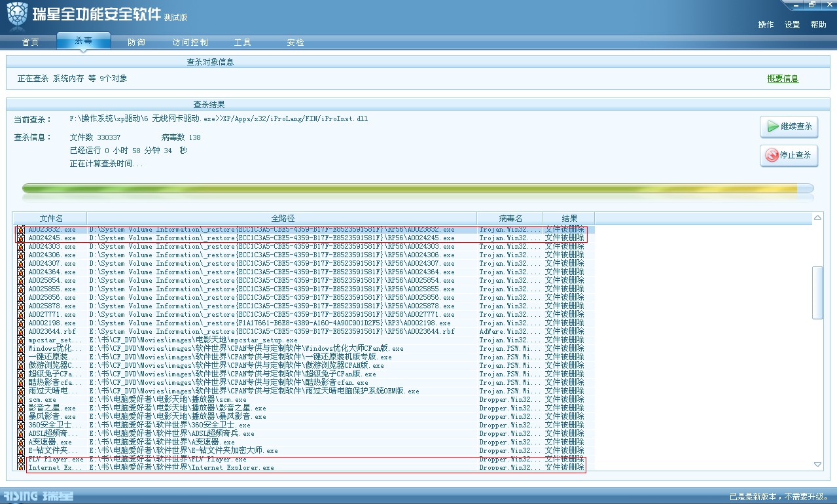Click virus icon beside scm.exe
The height and width of the screenshot is (504, 837).
click(21, 400)
